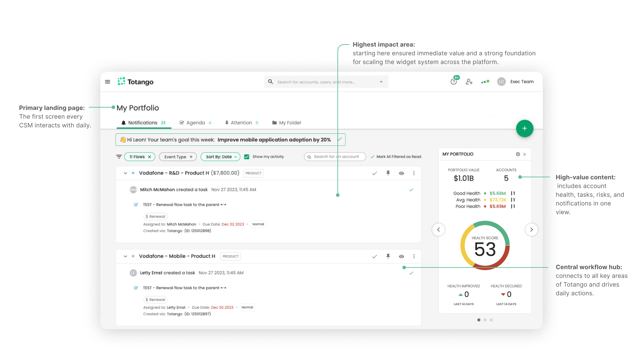Select the first carousel dot

(x=479, y=320)
